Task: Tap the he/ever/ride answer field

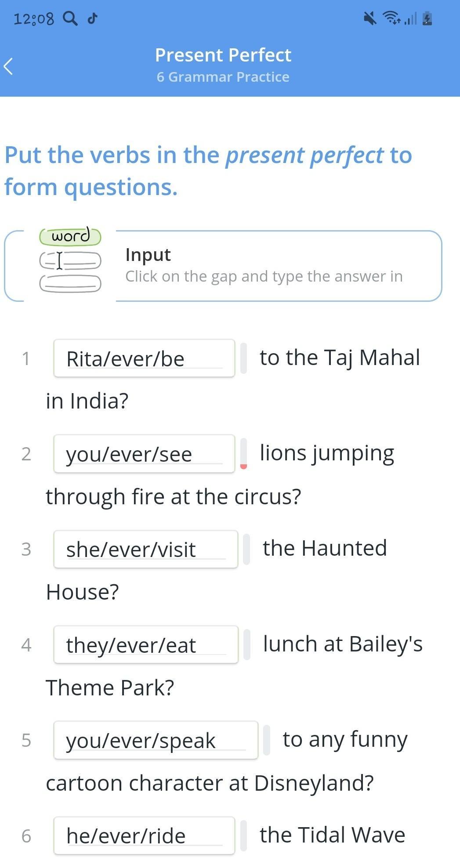Action: 144,835
